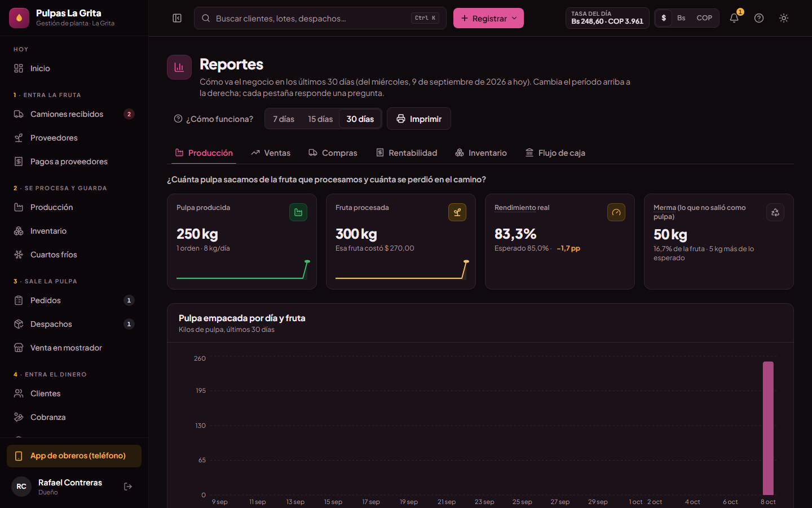Select the 7 días period
Viewport: 812px width, 508px height.
click(x=284, y=119)
